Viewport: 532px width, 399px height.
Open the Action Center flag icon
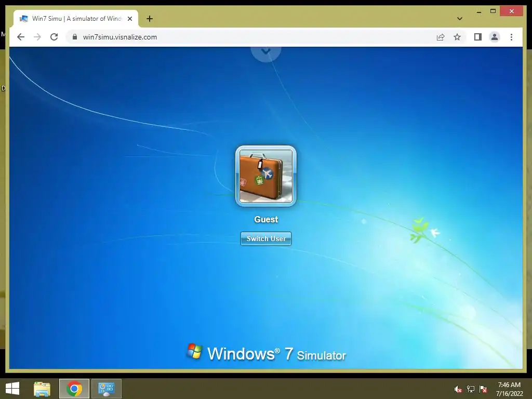(483, 389)
